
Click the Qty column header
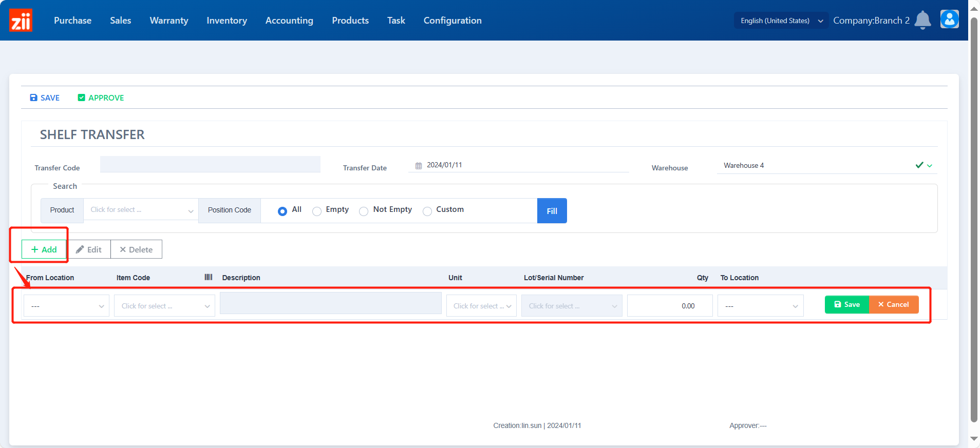[703, 278]
